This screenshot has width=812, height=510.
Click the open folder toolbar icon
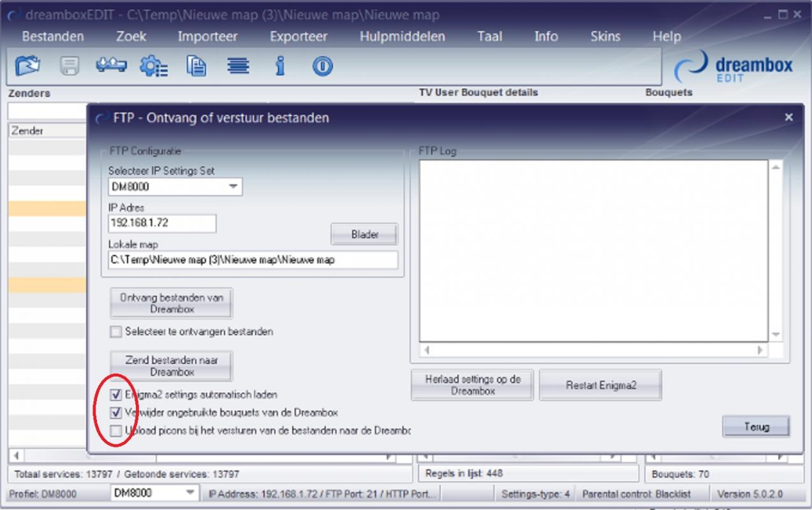tap(27, 66)
